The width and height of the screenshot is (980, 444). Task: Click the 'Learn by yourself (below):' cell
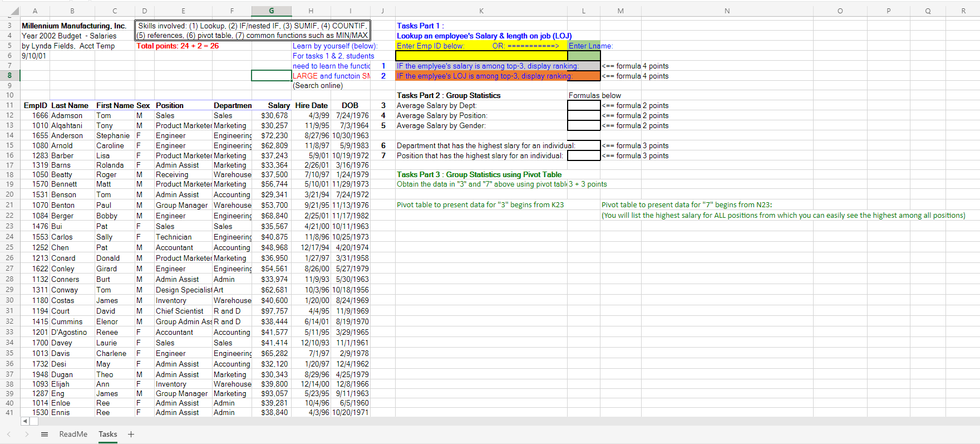coord(335,46)
